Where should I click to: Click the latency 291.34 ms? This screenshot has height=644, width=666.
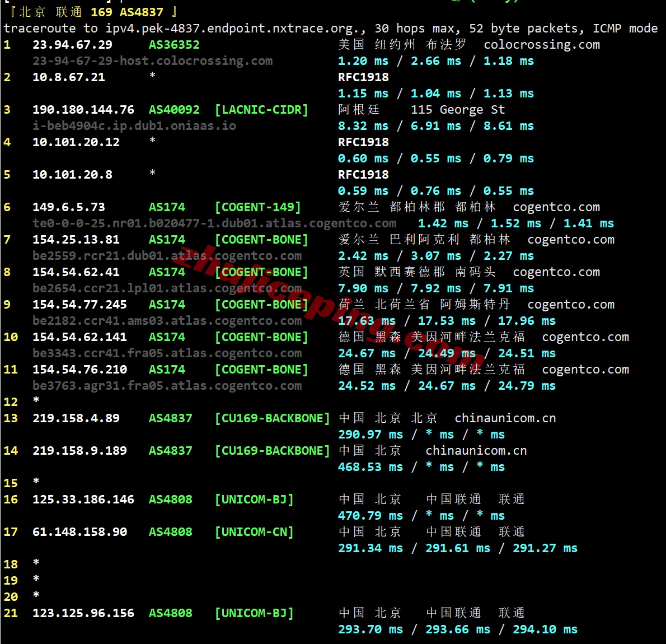(x=370, y=548)
